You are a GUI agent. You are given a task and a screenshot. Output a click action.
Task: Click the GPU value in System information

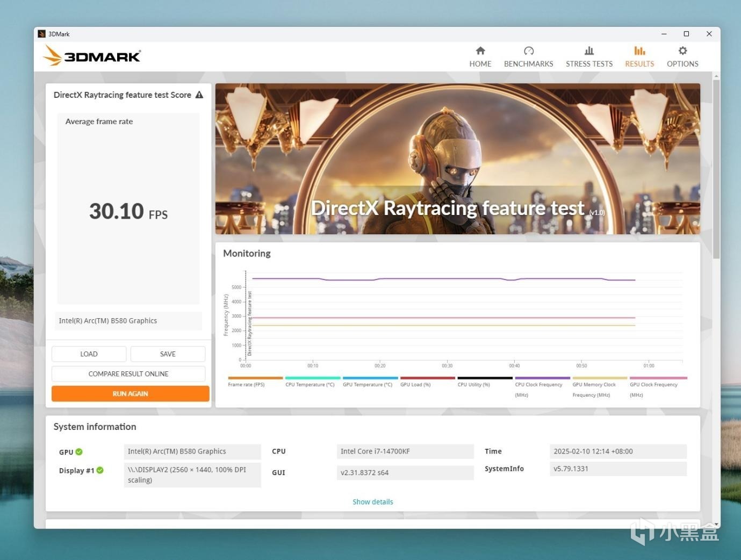point(192,451)
